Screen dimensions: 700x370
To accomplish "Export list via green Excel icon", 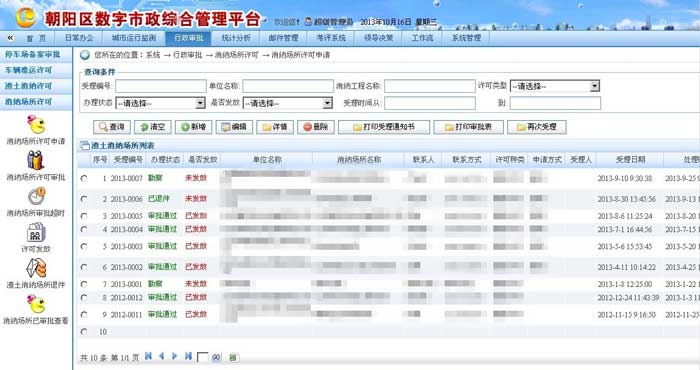I will 233,357.
